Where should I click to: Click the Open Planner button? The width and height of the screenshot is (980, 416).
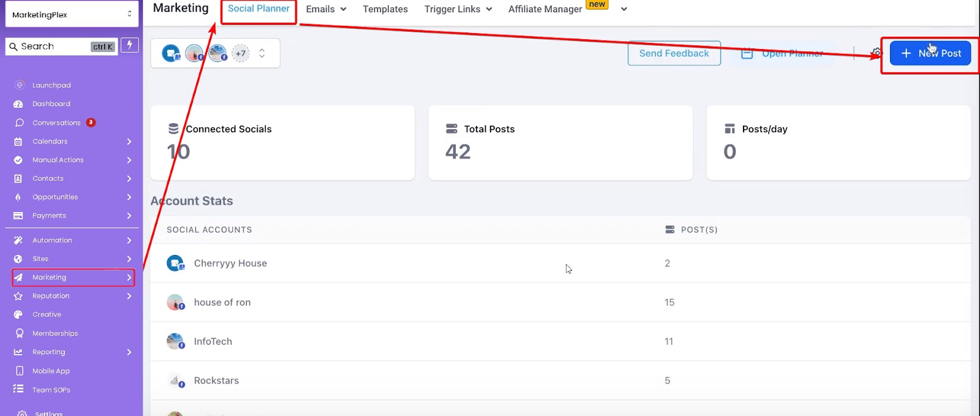point(783,53)
